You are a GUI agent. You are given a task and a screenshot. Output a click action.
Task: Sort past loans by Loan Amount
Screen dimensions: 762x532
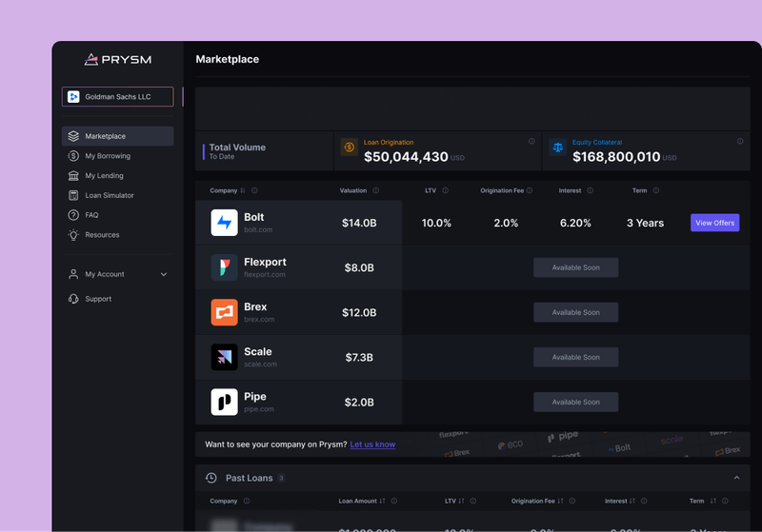coord(382,501)
